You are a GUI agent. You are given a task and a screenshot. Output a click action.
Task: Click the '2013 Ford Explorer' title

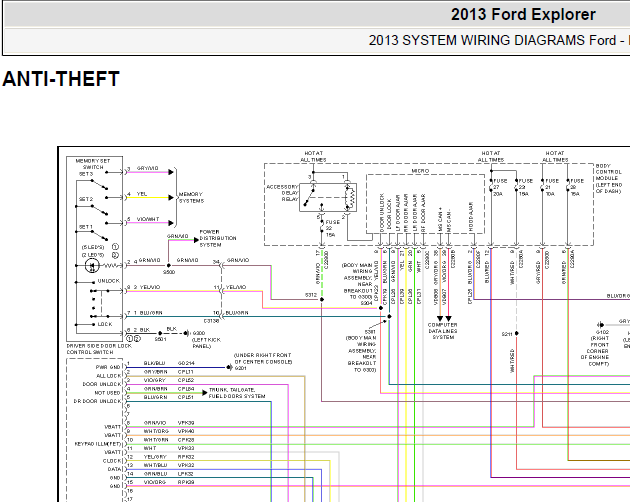pos(523,15)
